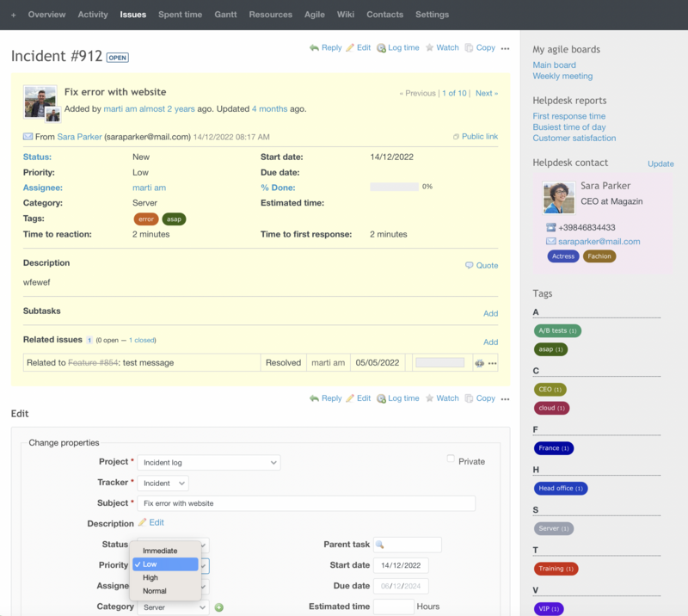Screen dimensions: 688x616
Task: Click the plus icon in top navigation
Action: tap(13, 15)
